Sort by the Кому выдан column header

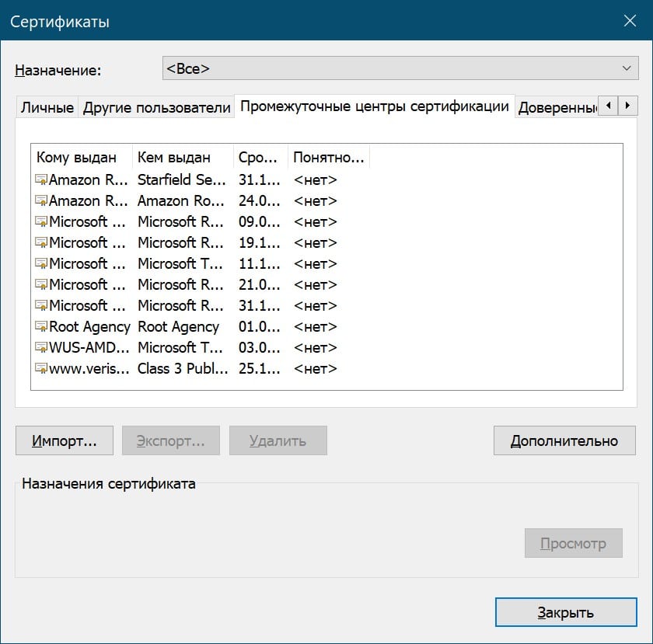click(82, 158)
